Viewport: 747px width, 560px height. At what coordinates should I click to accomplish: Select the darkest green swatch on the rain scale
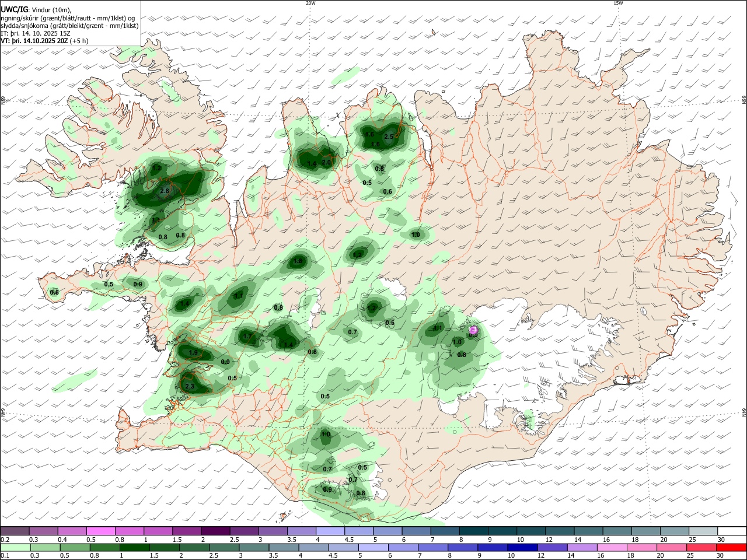pos(134,547)
